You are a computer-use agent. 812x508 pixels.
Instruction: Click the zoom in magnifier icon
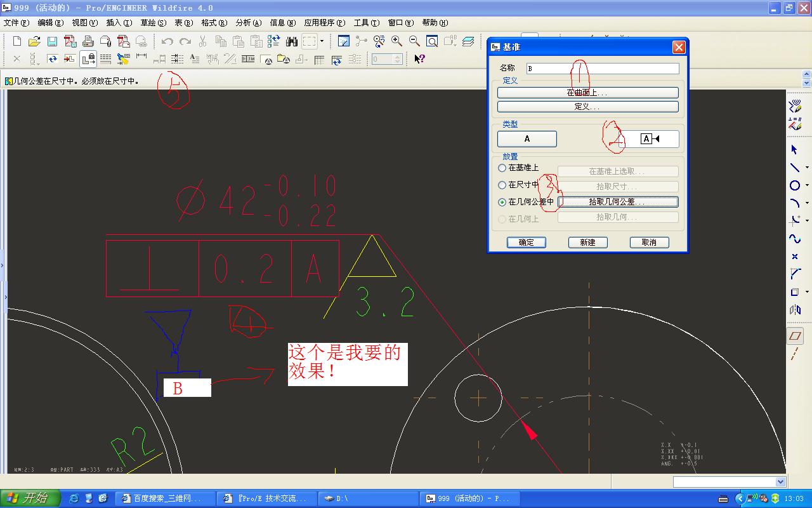coord(397,41)
